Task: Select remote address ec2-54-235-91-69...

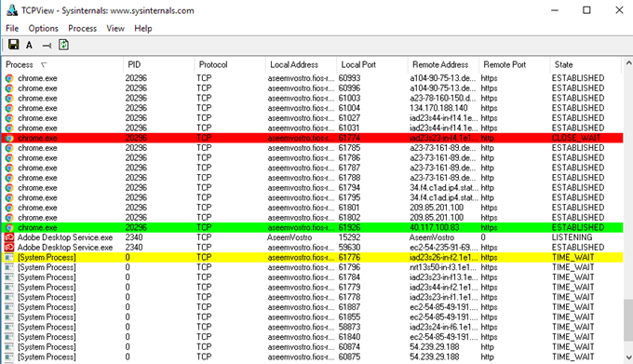Action: [443, 248]
